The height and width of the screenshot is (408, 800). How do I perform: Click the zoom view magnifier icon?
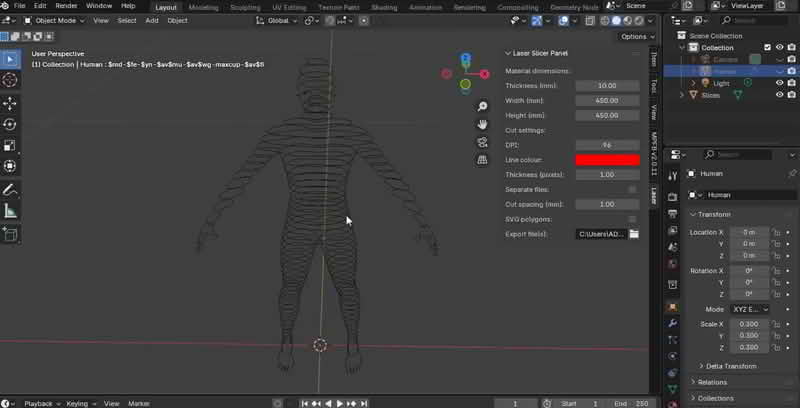coord(482,107)
